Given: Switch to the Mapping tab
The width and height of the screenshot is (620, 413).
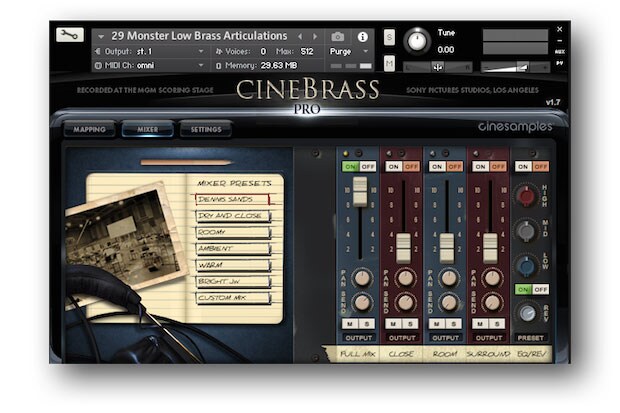Looking at the screenshot, I should 89,129.
